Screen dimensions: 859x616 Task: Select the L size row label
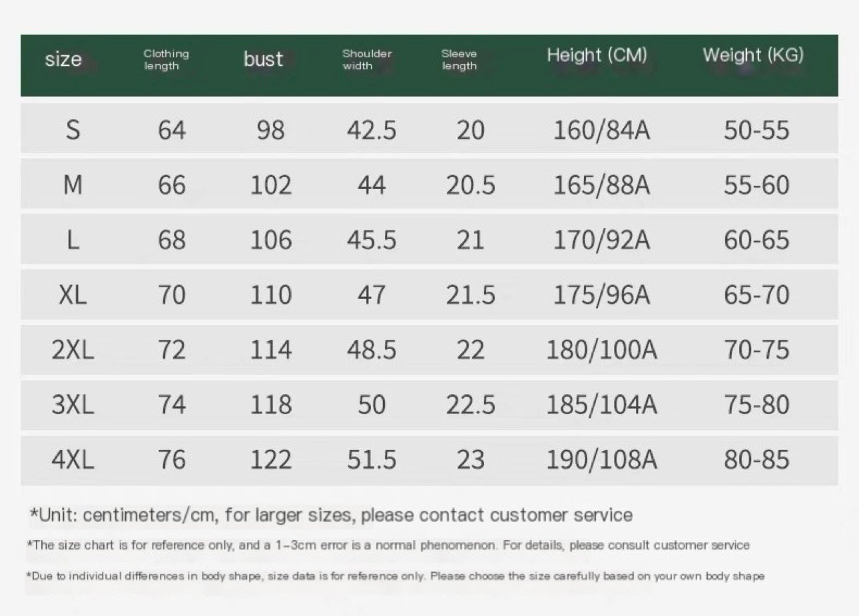73,240
